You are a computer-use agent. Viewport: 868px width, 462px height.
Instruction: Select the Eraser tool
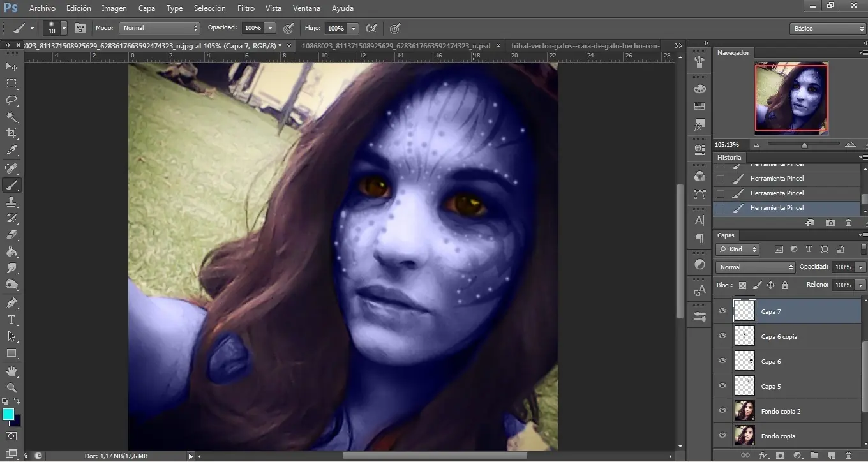(11, 235)
